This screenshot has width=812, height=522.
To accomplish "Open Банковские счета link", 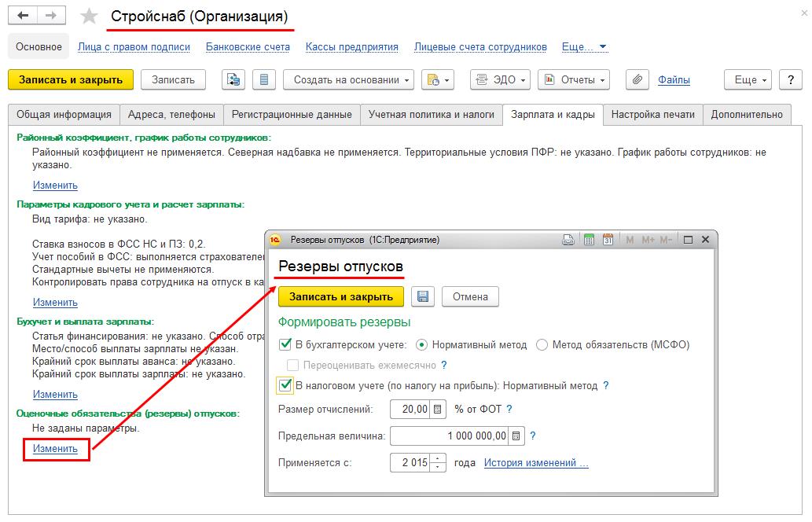I will click(248, 47).
